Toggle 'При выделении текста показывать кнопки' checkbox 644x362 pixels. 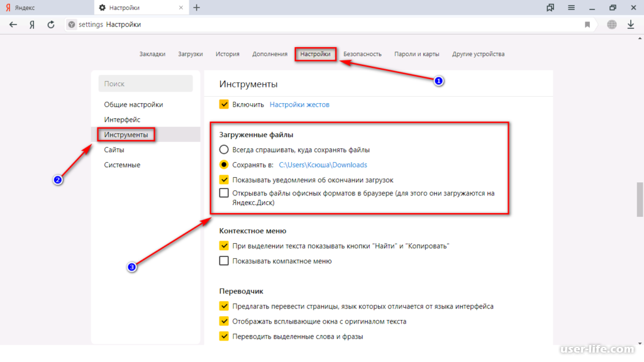pos(224,246)
